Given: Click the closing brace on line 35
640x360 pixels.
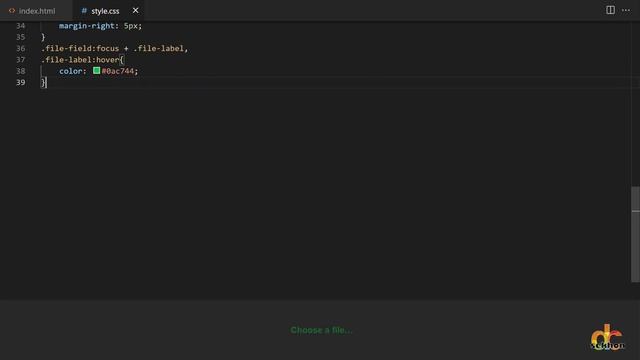Looking at the screenshot, I should [43, 37].
